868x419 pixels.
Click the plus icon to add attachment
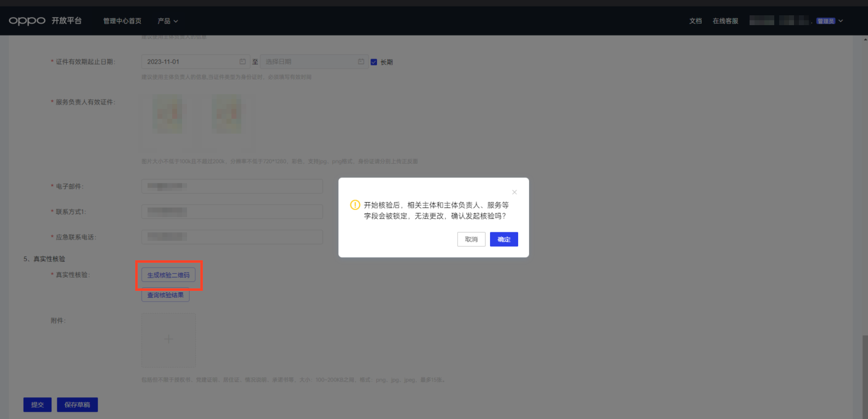tap(169, 339)
